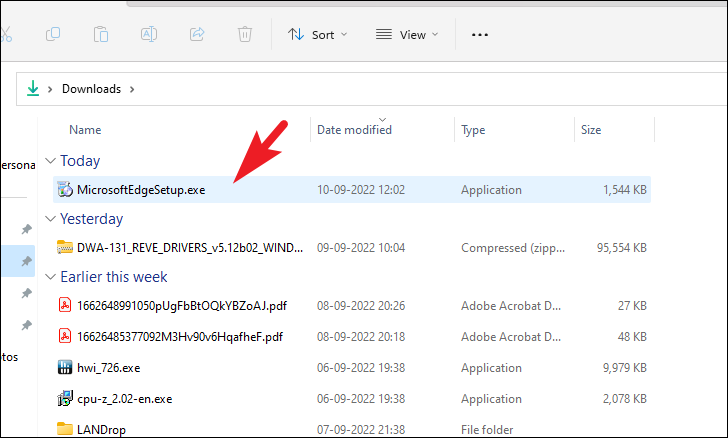Sort by the Date modified column header
Screen dimensions: 728x438
[x=354, y=130]
